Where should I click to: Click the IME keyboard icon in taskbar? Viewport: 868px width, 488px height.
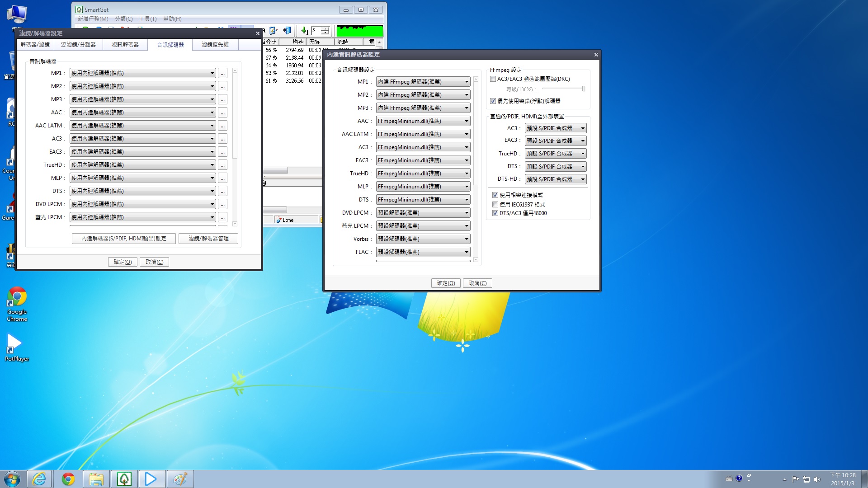point(729,479)
